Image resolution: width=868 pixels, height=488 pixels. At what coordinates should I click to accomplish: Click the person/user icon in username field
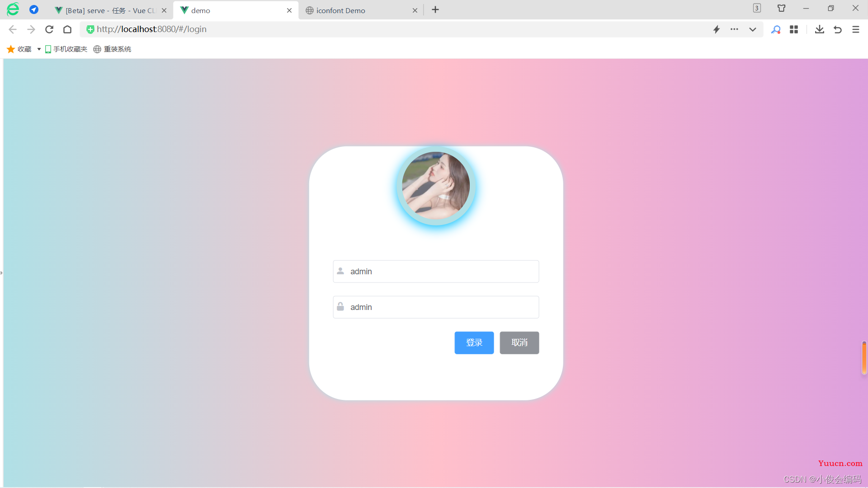point(340,271)
